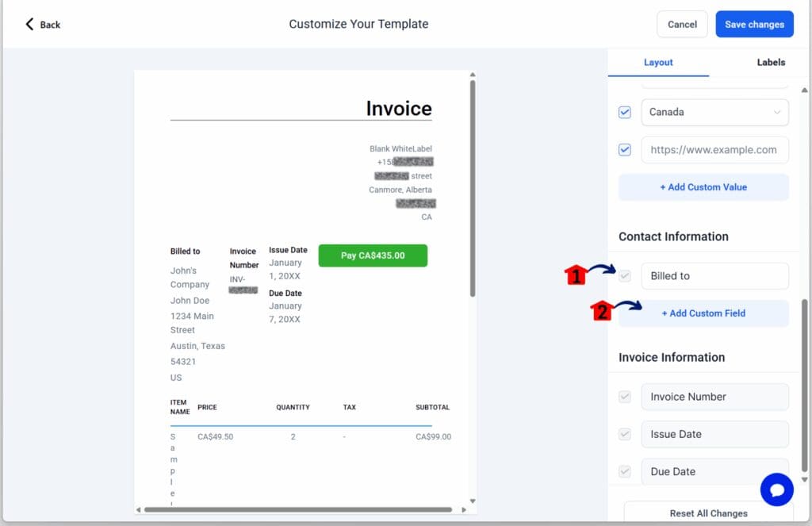Select the Layout tab
Image resolution: width=812 pixels, height=526 pixels.
657,62
